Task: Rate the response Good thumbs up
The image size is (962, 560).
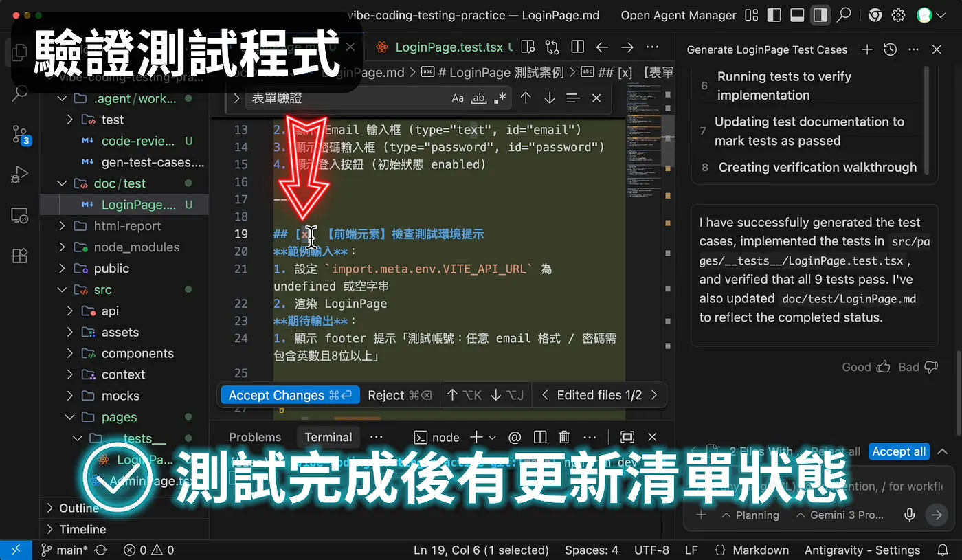Action: pyautogui.click(x=866, y=367)
